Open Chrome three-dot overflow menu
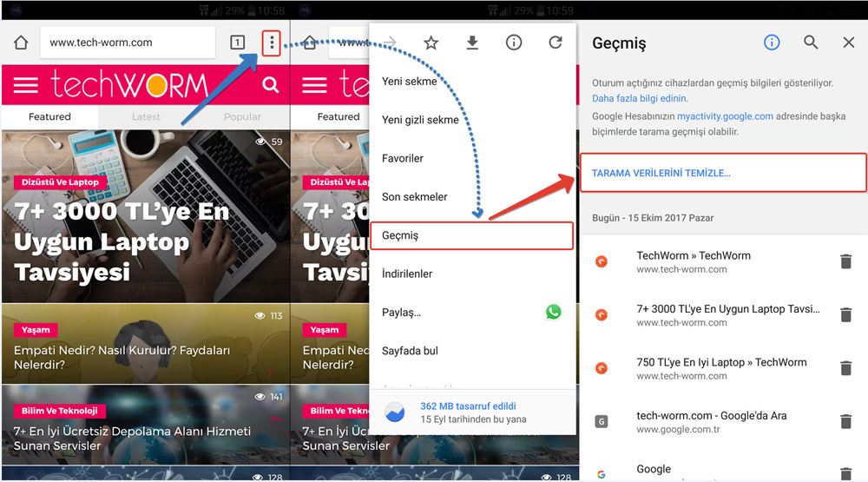The image size is (868, 482). [272, 43]
